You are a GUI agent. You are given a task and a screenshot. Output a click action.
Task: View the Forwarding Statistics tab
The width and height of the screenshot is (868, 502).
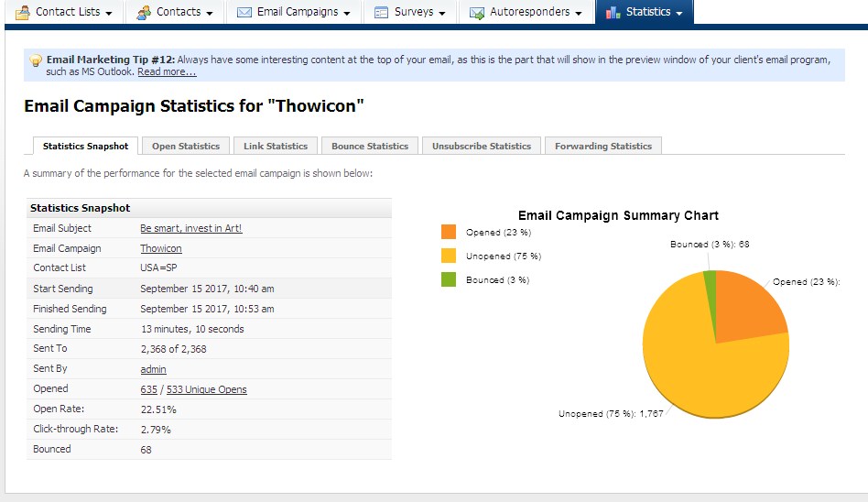tap(603, 147)
